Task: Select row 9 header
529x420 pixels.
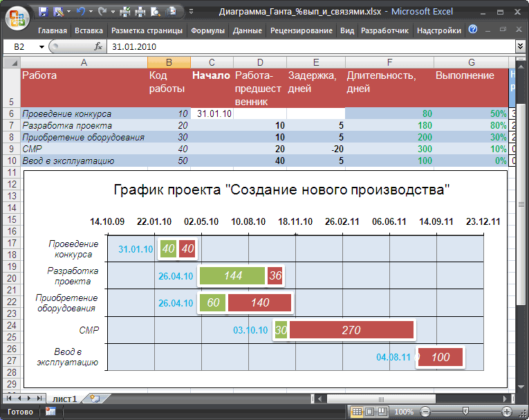Action: (12, 149)
